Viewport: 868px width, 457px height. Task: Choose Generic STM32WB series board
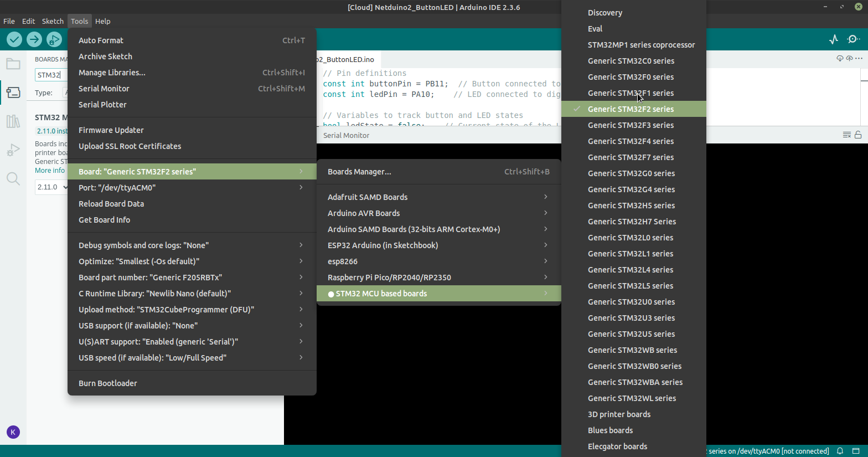click(x=634, y=350)
